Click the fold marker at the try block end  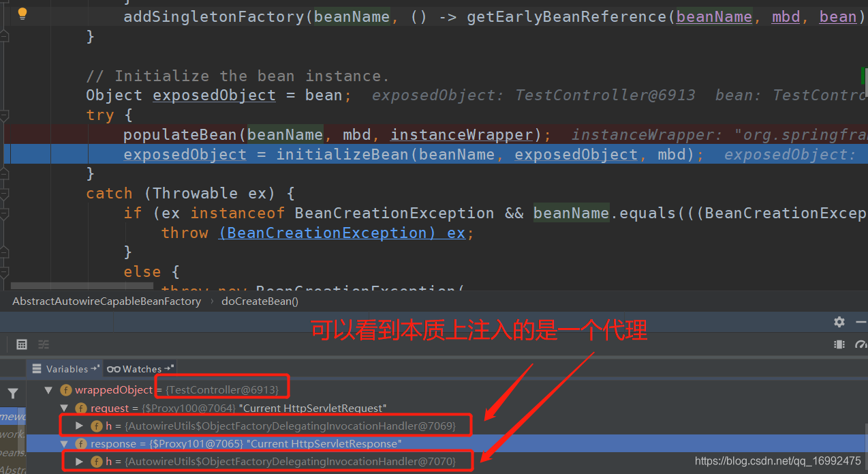point(3,173)
